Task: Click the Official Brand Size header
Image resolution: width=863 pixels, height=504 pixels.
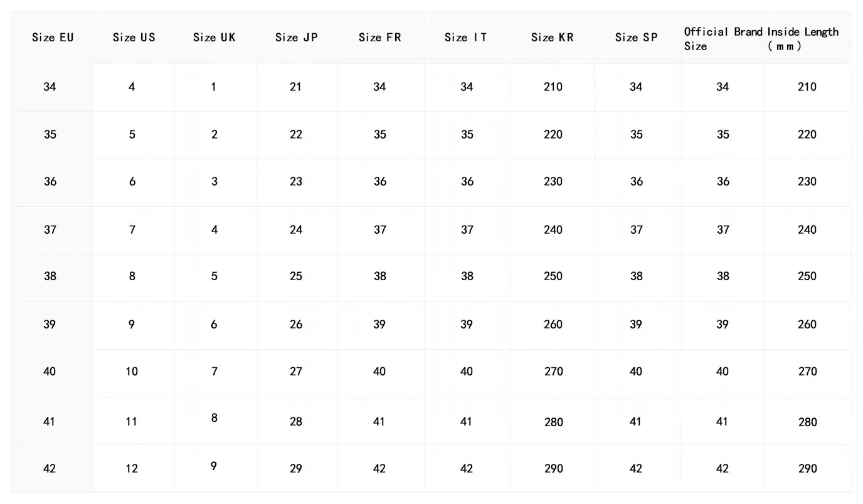Action: coord(723,38)
